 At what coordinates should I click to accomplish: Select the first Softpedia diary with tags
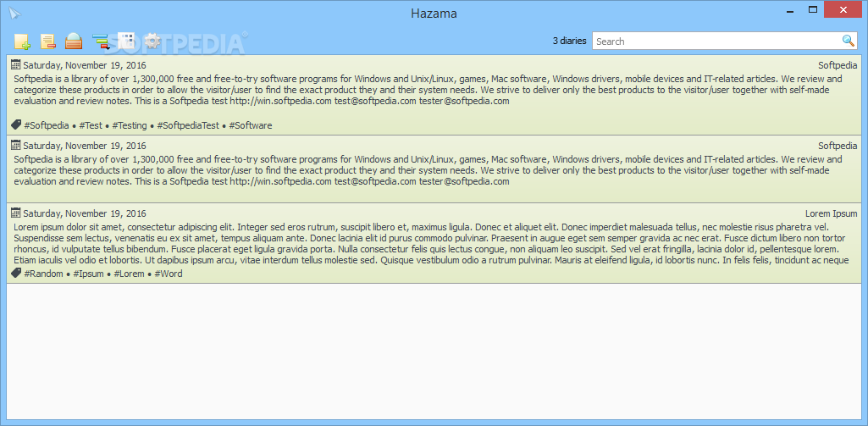click(434, 95)
